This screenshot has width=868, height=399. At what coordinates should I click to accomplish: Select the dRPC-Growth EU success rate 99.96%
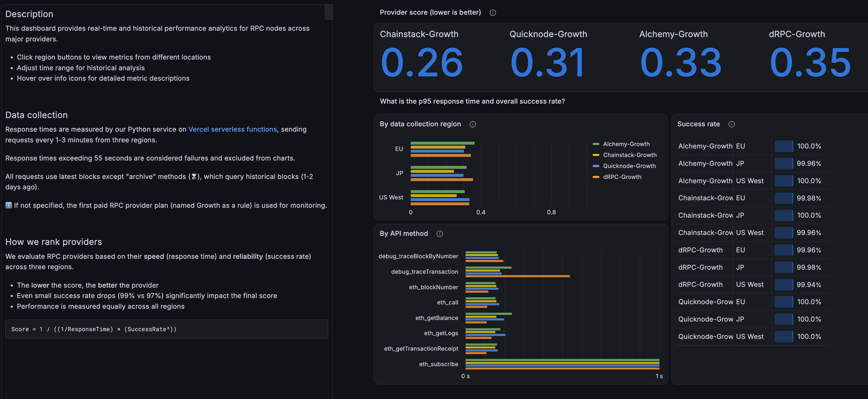click(x=809, y=250)
